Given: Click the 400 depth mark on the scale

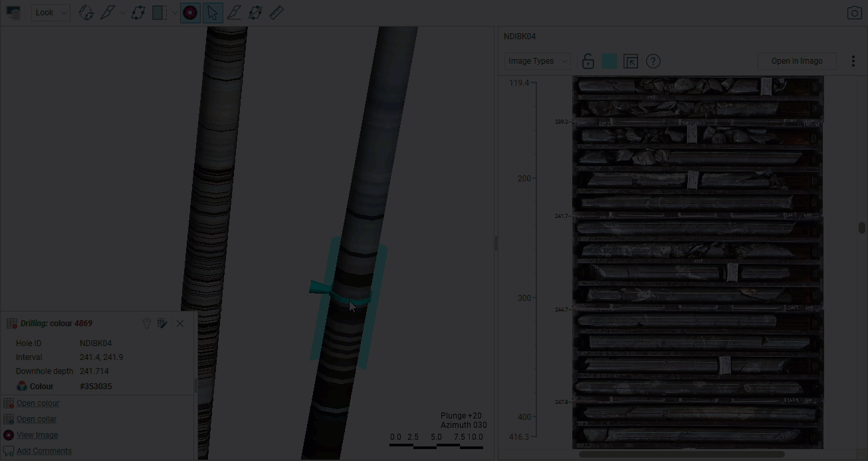Looking at the screenshot, I should pyautogui.click(x=524, y=417).
